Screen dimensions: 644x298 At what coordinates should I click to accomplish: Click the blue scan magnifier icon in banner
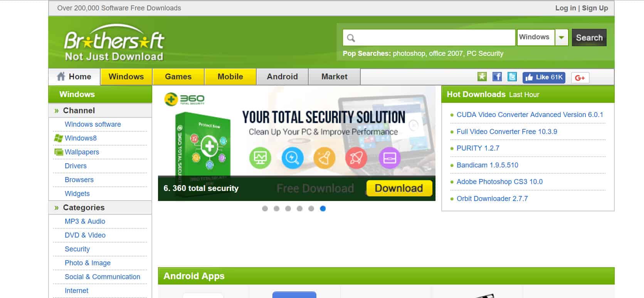[x=293, y=158]
